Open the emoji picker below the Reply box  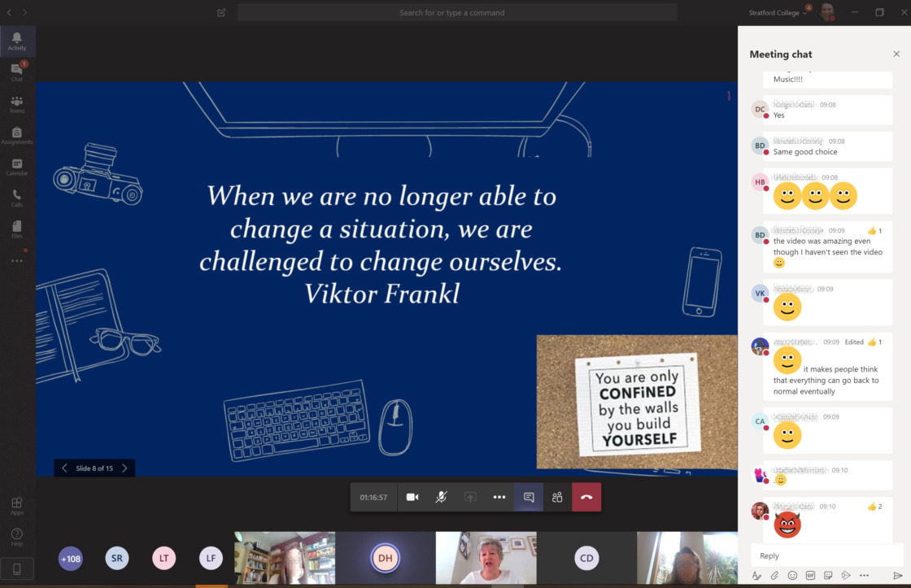[x=792, y=576]
